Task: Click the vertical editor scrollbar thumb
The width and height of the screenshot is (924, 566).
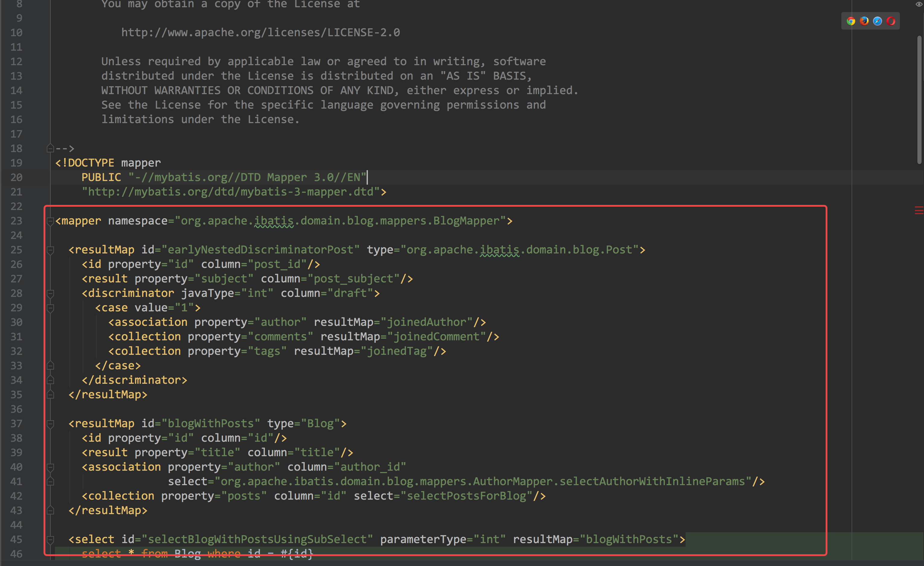Action: click(x=919, y=99)
